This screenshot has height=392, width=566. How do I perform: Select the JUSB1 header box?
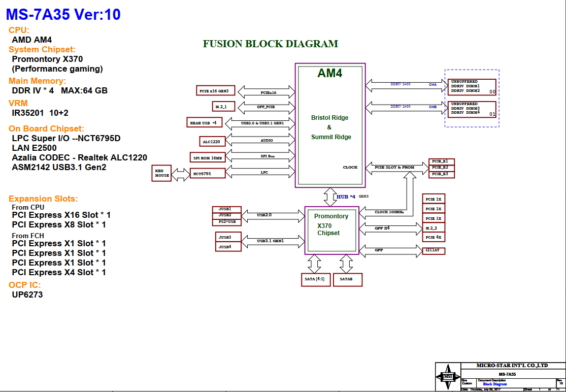tap(226, 209)
